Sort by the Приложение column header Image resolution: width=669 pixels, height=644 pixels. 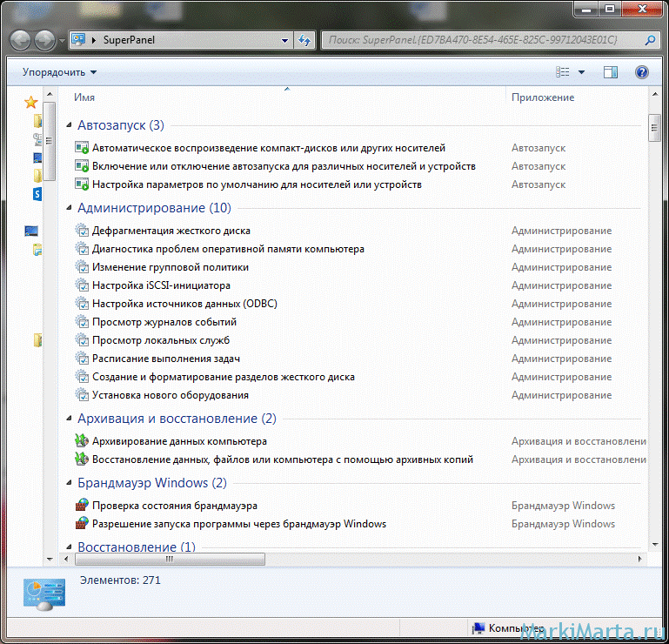pyautogui.click(x=543, y=97)
